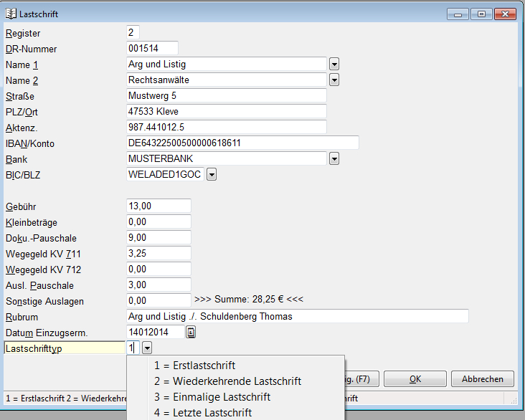Click into the IBAN/Konto field
Image resolution: width=525 pixels, height=420 pixels.
(242, 143)
